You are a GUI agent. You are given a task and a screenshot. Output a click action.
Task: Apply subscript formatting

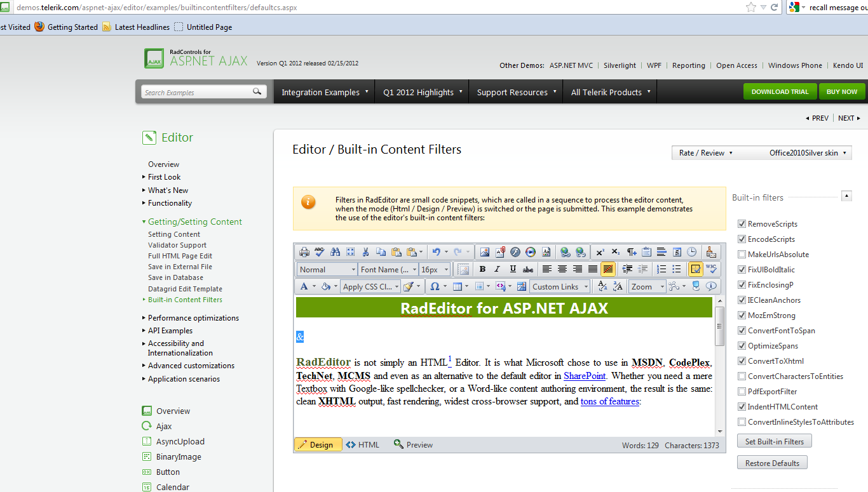[x=615, y=252]
